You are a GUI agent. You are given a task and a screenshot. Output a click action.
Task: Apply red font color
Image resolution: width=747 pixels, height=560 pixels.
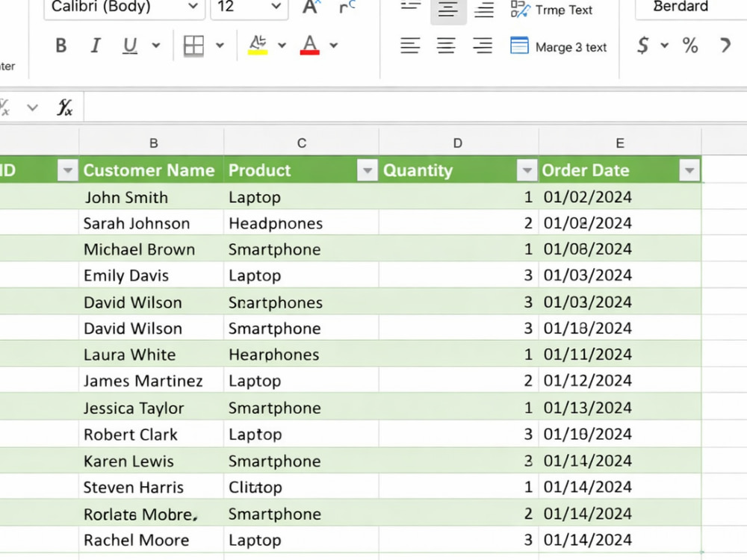pos(310,46)
